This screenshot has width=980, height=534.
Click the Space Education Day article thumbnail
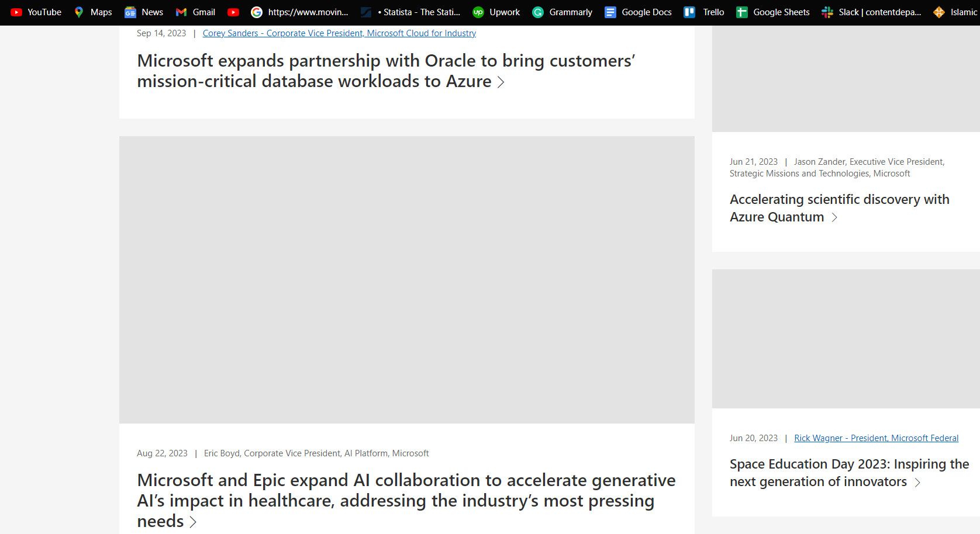tap(846, 338)
